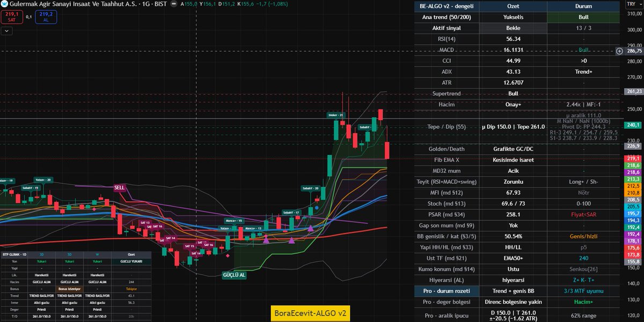Click the 2.44x | MF:-1 cell
Image resolution: width=644 pixels, height=322 pixels.
click(583, 104)
